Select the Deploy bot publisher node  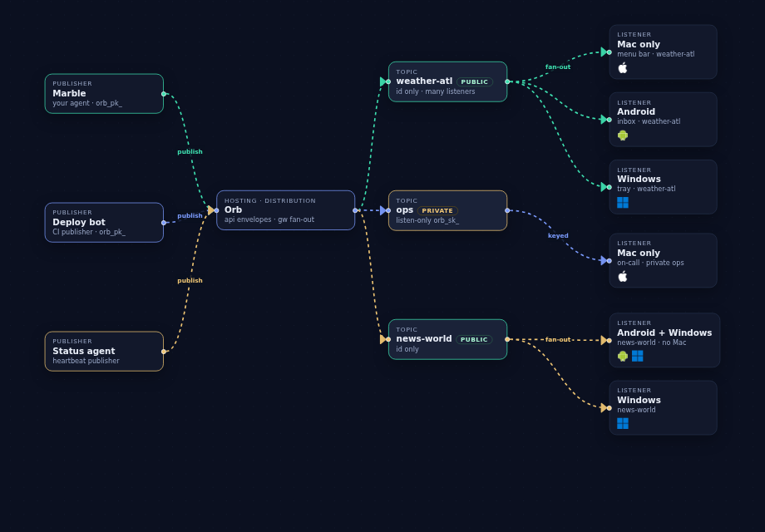[x=104, y=222]
